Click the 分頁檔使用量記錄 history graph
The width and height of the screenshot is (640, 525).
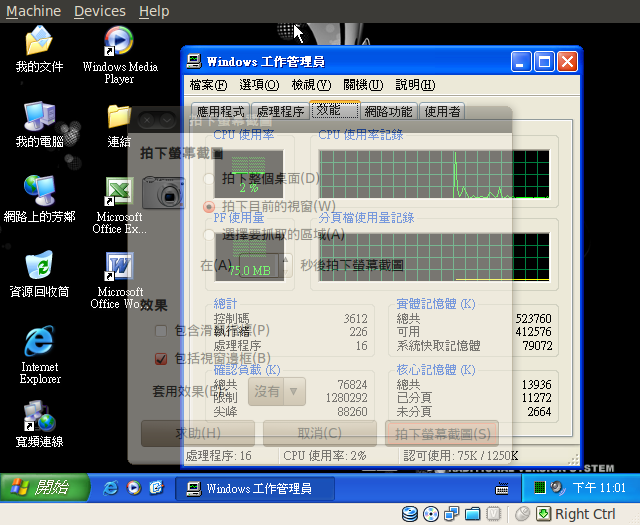[x=434, y=257]
